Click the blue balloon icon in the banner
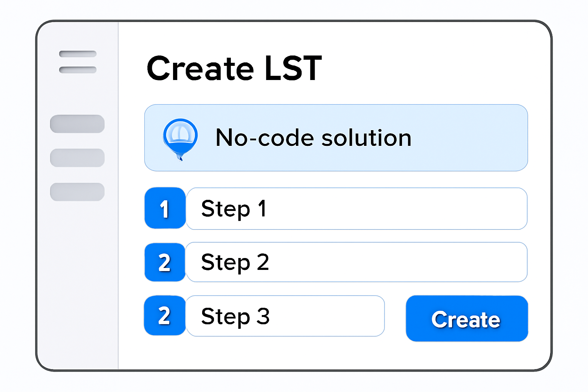The width and height of the screenshot is (588, 392). [x=180, y=137]
